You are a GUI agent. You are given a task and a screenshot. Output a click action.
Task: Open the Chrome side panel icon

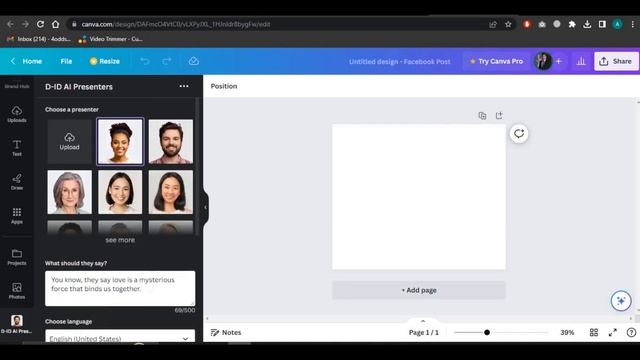pyautogui.click(x=602, y=24)
